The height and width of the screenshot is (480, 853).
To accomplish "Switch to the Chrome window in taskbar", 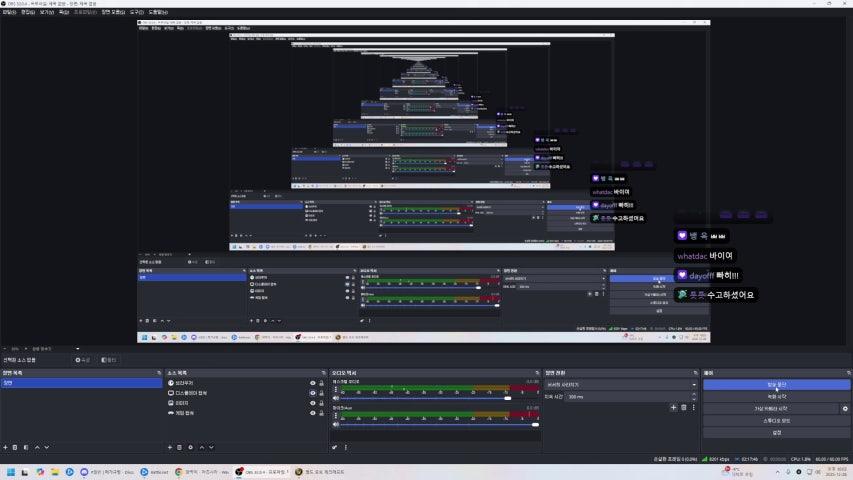I will click(x=202, y=472).
